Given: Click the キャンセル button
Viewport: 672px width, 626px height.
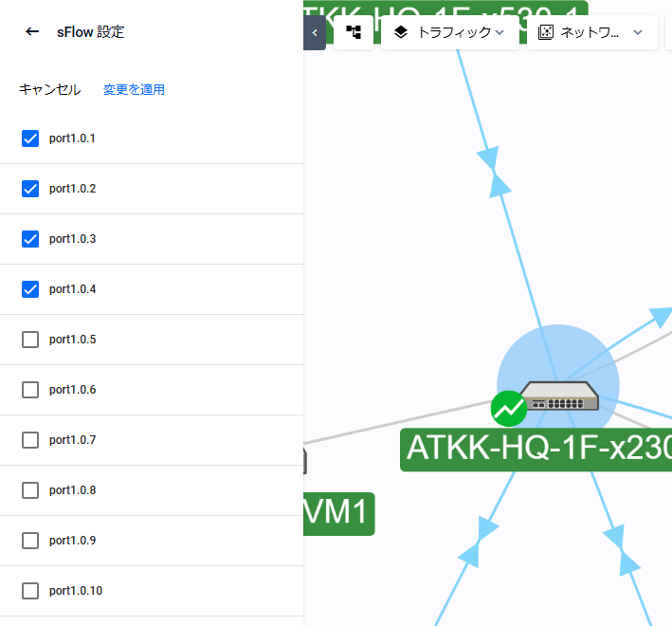Looking at the screenshot, I should (x=49, y=89).
